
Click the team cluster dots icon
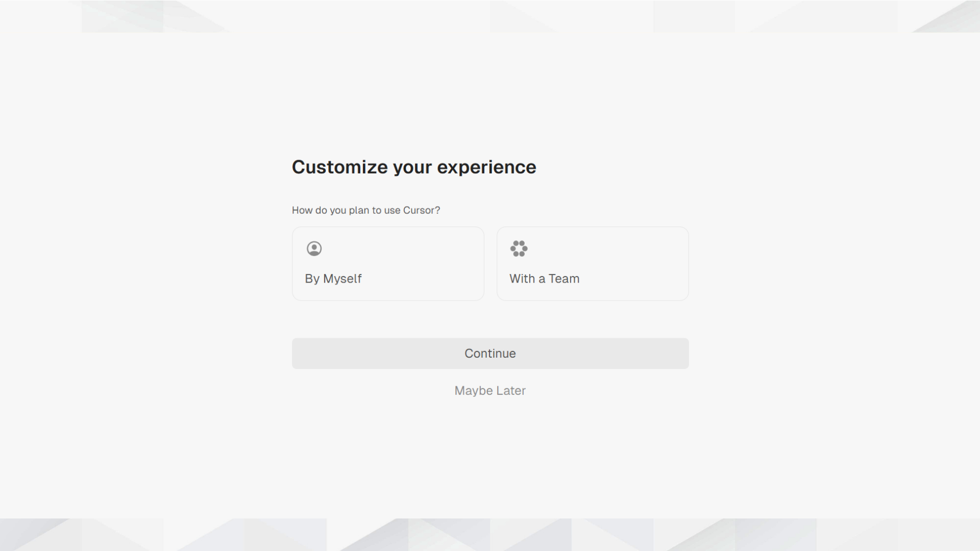(x=519, y=248)
